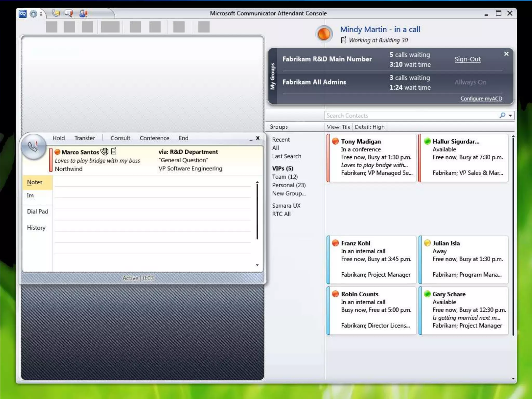Click Tony Madigan's busy presence icon

coord(335,141)
